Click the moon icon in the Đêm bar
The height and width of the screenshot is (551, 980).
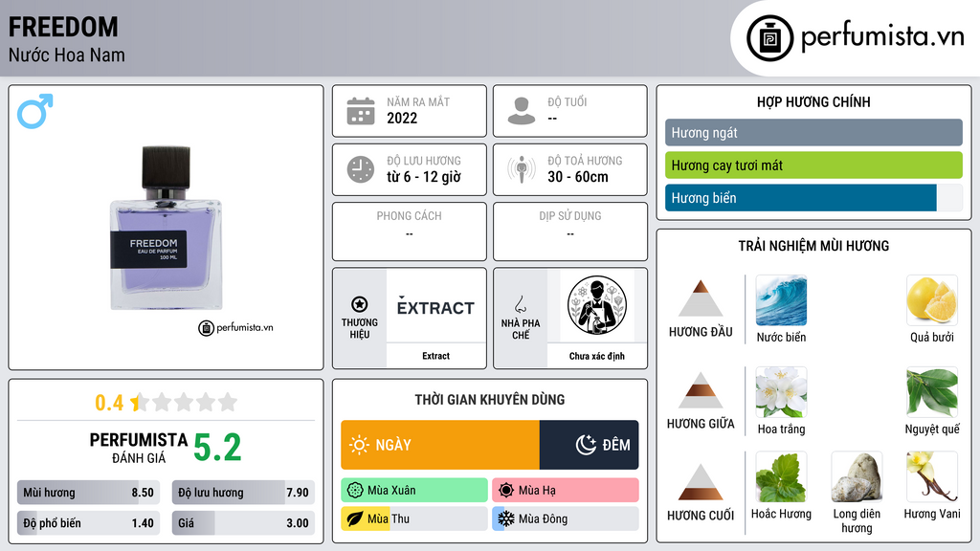tap(586, 445)
